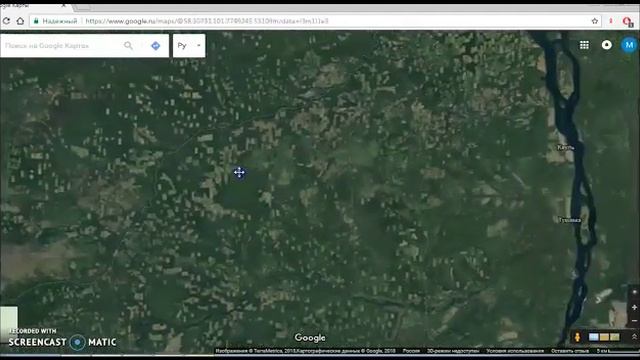The height and width of the screenshot is (360, 640).
Task: Click the '3D-режим недоступен' footer text
Action: tap(453, 351)
